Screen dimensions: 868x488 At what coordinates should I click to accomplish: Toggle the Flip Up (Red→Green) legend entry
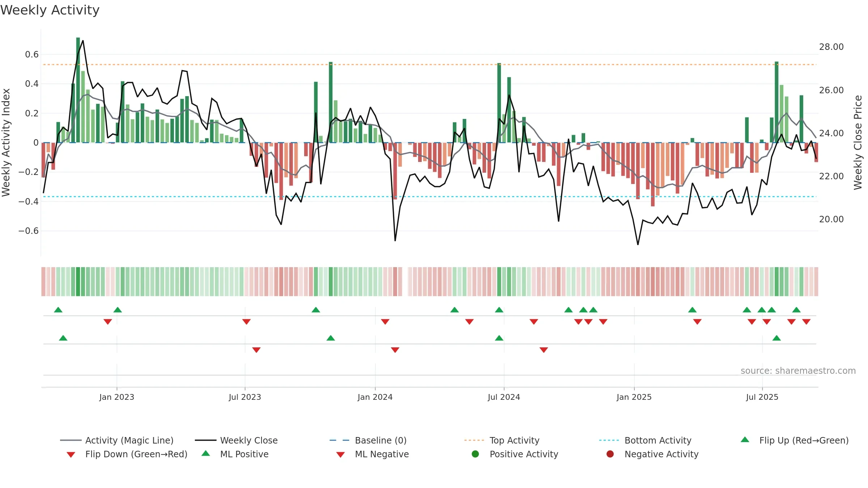tap(795, 440)
